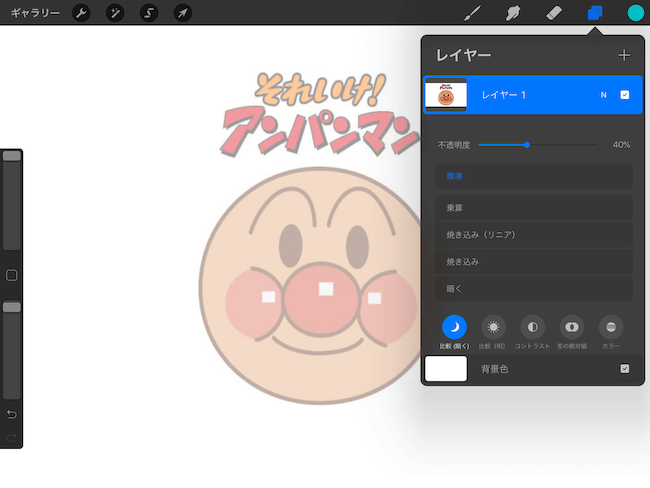Click the brush opacity slider handle
650x488 pixels.
pos(12,307)
